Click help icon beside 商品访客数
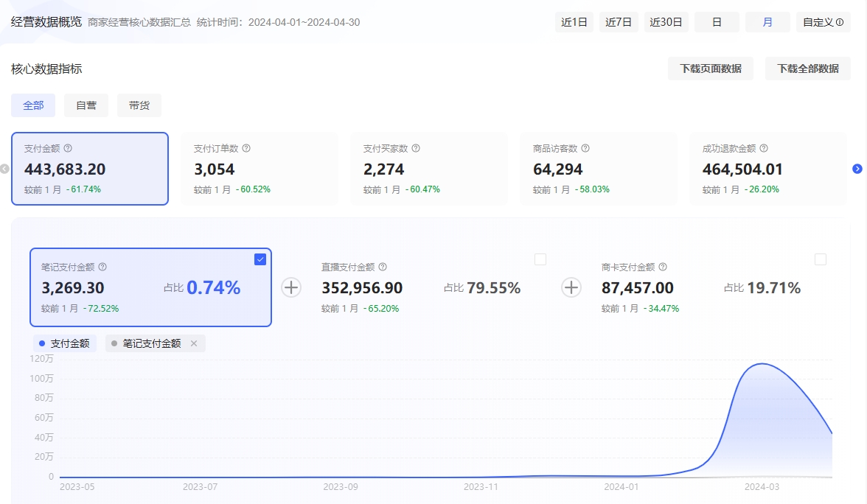The height and width of the screenshot is (504, 867). pyautogui.click(x=585, y=148)
